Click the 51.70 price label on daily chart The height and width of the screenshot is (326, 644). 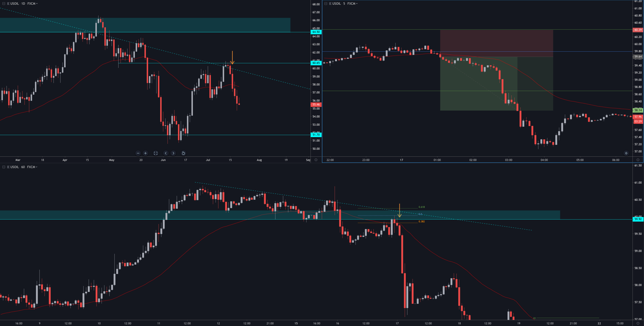(316, 135)
